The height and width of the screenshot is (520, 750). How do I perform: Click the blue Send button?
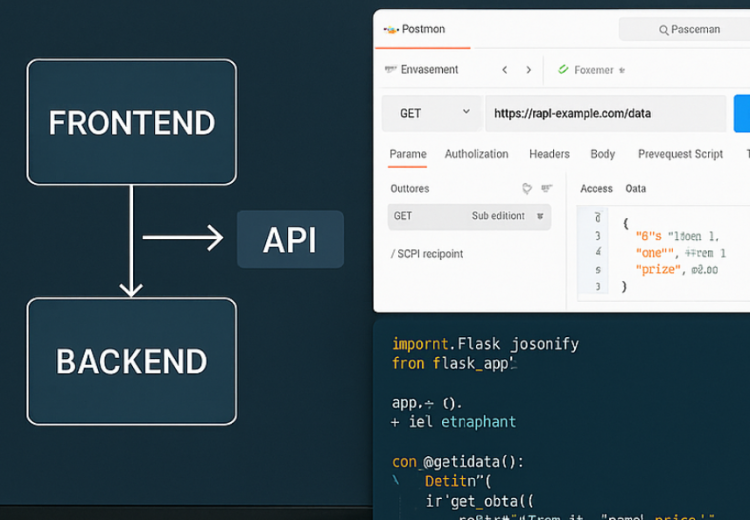[x=741, y=113]
